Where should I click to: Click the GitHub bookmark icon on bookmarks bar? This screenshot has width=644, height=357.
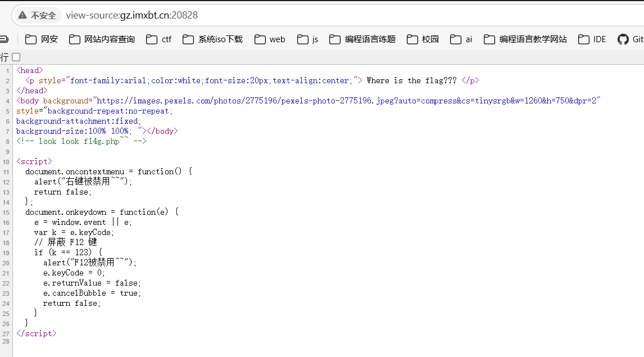point(622,39)
